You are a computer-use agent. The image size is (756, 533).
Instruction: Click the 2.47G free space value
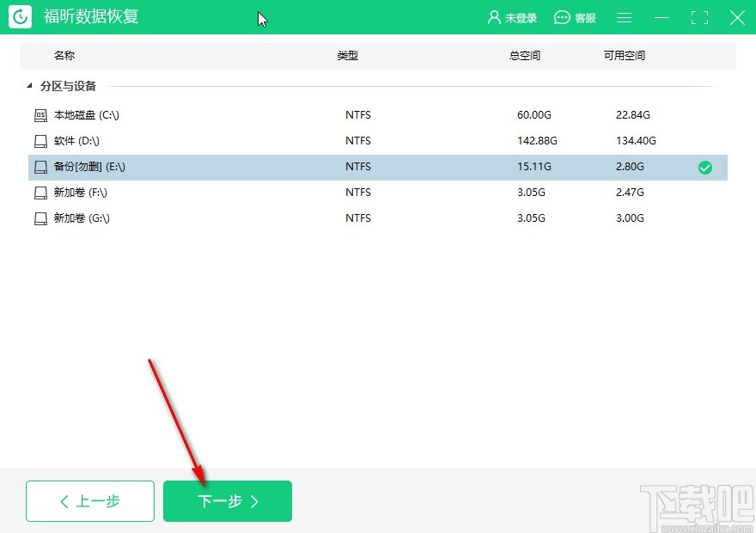(631, 193)
